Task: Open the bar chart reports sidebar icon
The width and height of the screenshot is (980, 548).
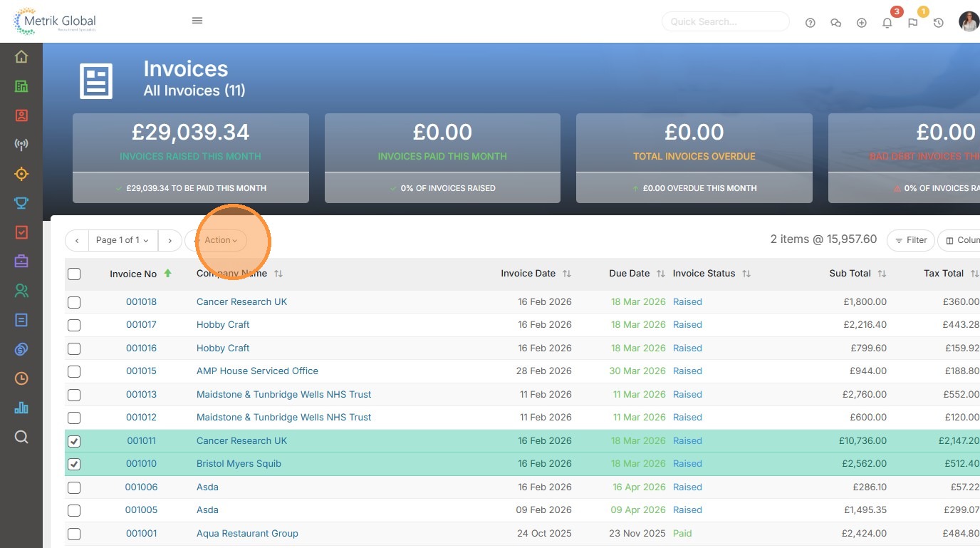Action: [x=21, y=408]
